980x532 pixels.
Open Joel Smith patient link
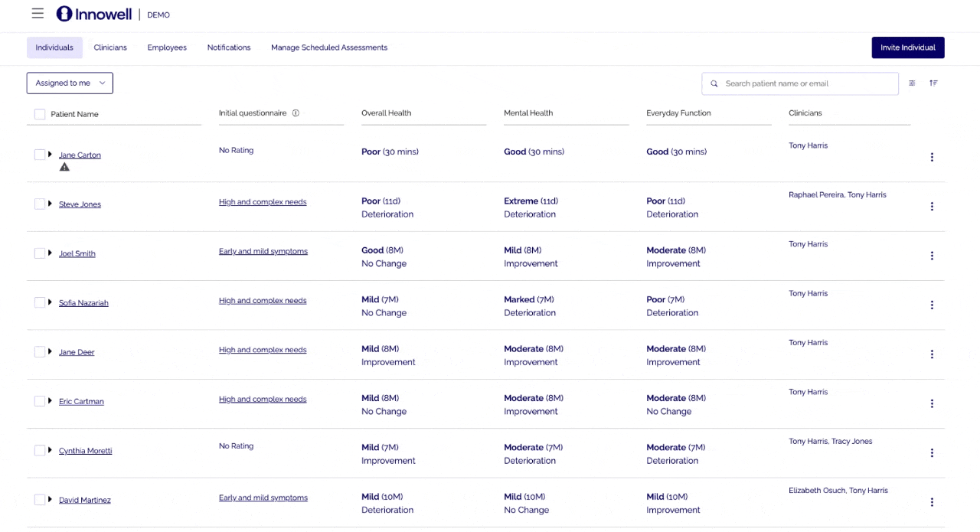pos(77,253)
